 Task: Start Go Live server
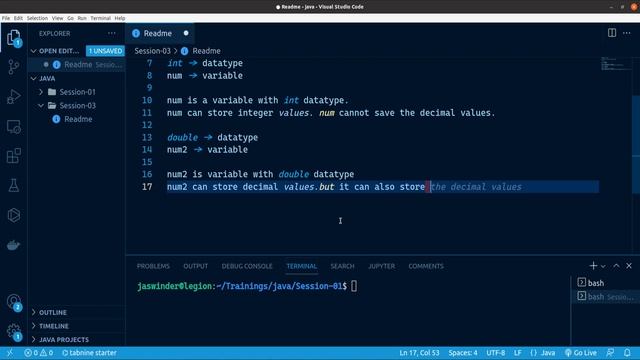[580, 353]
